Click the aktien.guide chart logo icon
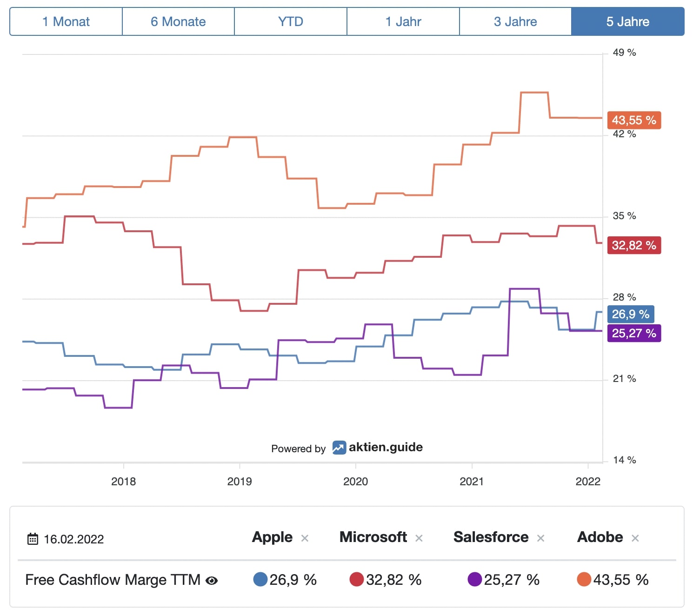Image resolution: width=693 pixels, height=616 pixels. point(339,448)
